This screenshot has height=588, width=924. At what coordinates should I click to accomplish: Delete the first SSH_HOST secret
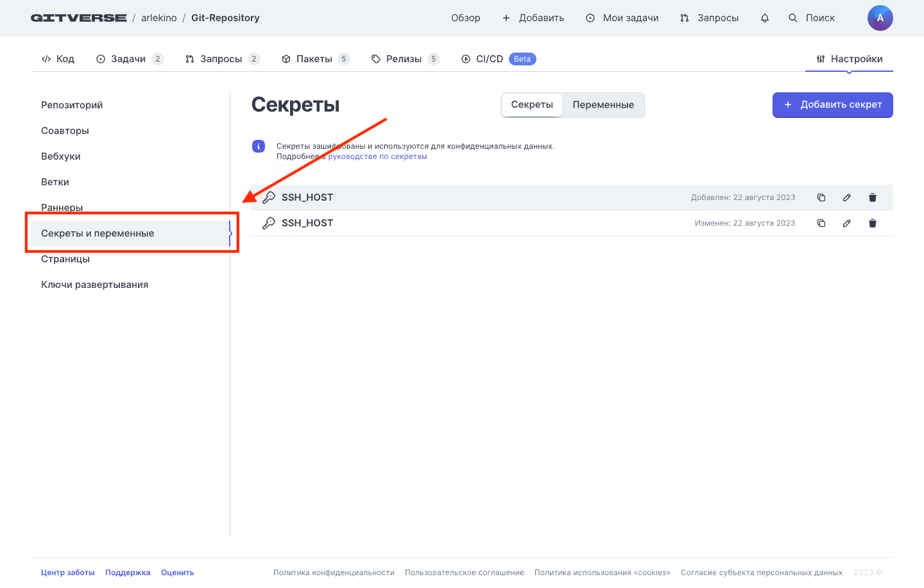click(x=872, y=197)
